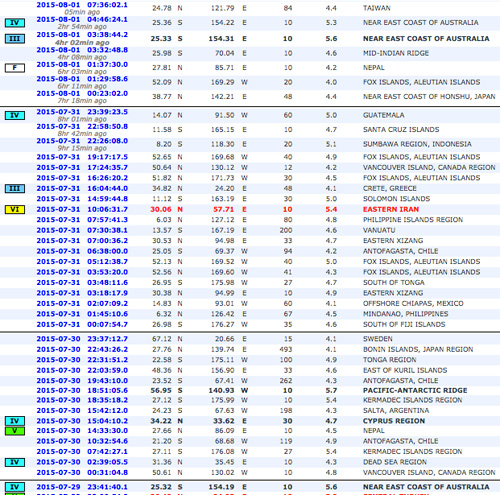The image size is (500, 495).
Task: Click the F felt badge for Nepal 01:37:30.0
Action: click(x=15, y=68)
